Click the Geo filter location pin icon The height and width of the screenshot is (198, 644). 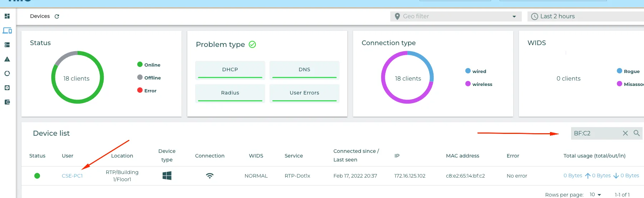pyautogui.click(x=397, y=16)
